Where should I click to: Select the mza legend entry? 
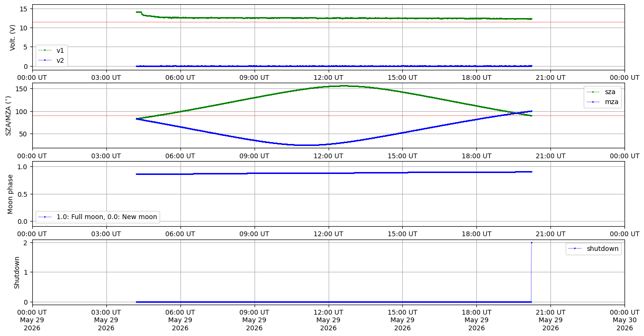(x=602, y=101)
